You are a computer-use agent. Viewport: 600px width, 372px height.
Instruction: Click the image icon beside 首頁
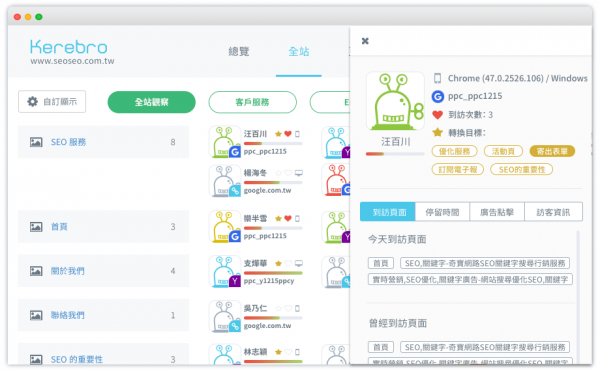[x=36, y=227]
